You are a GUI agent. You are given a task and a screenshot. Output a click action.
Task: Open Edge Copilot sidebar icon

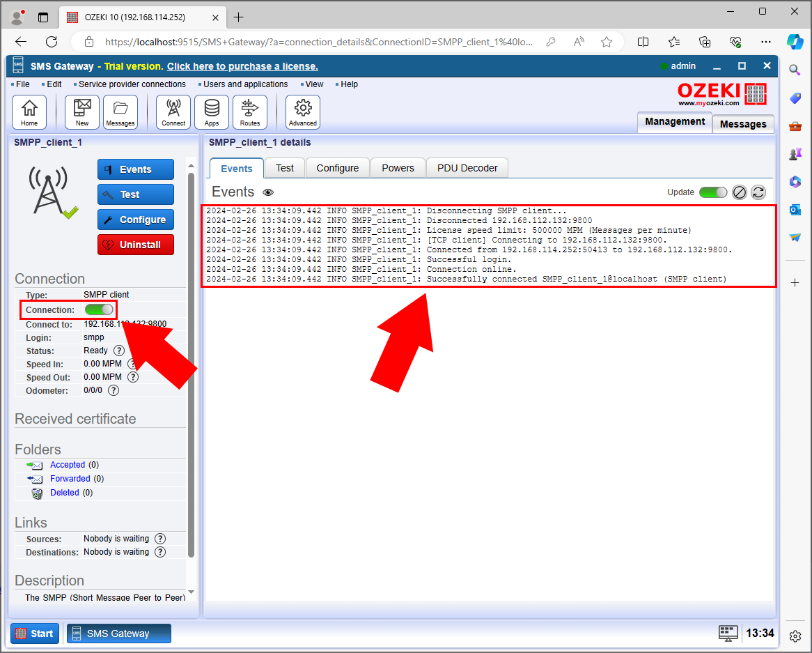click(795, 42)
